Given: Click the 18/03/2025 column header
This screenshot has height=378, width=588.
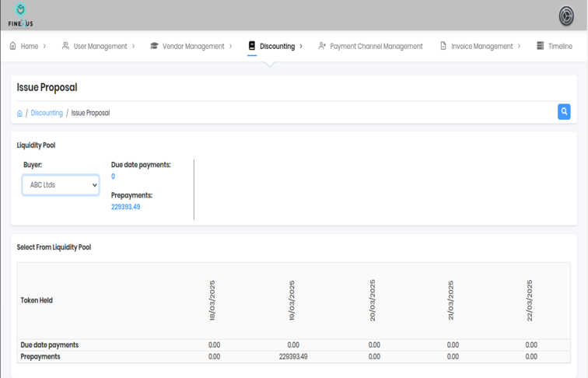Looking at the screenshot, I should point(212,300).
